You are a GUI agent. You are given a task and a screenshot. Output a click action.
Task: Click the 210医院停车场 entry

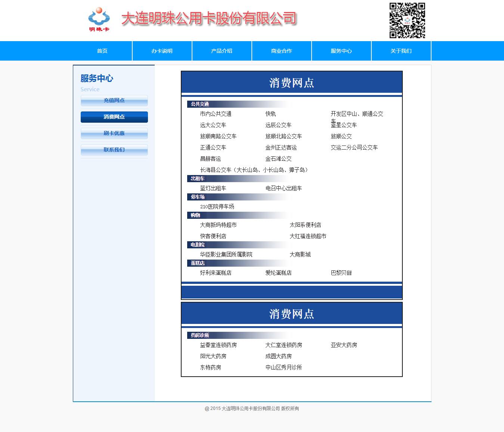tap(217, 206)
